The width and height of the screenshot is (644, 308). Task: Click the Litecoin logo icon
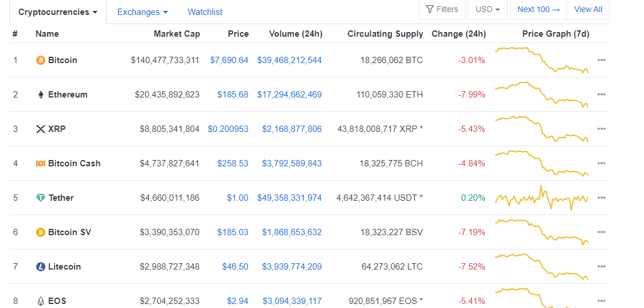[41, 267]
